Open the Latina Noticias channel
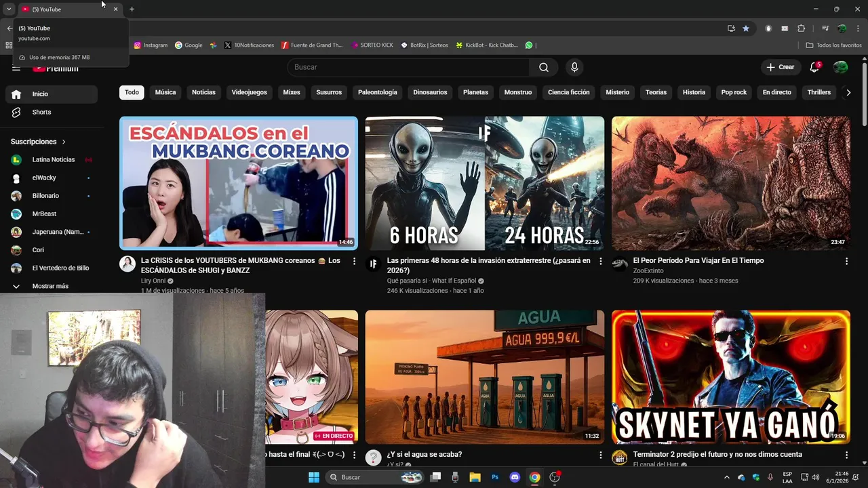This screenshot has width=868, height=488. [52, 160]
